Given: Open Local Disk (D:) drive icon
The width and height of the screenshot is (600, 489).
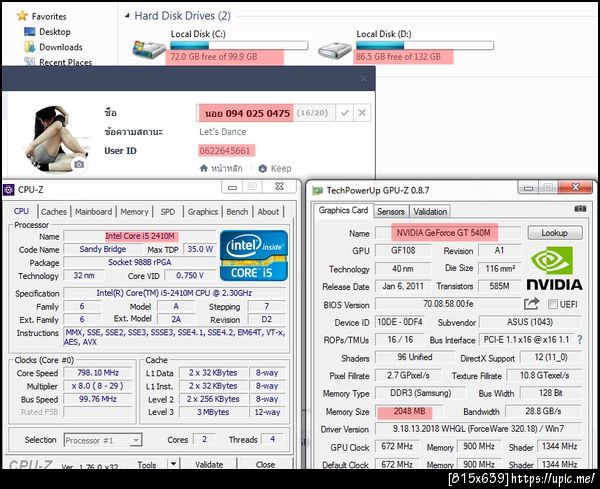Looking at the screenshot, I should coord(334,50).
